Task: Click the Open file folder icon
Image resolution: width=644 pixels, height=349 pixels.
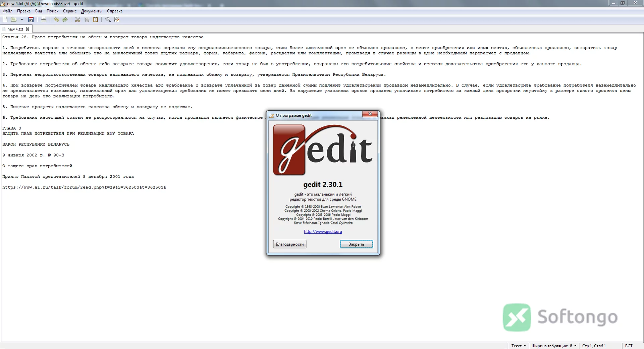Action: coord(14,20)
